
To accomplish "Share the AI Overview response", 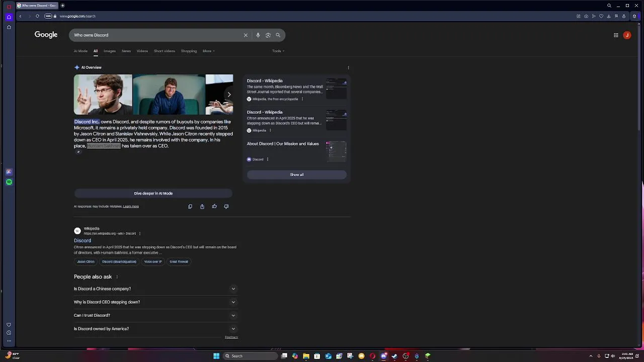I will pyautogui.click(x=202, y=206).
